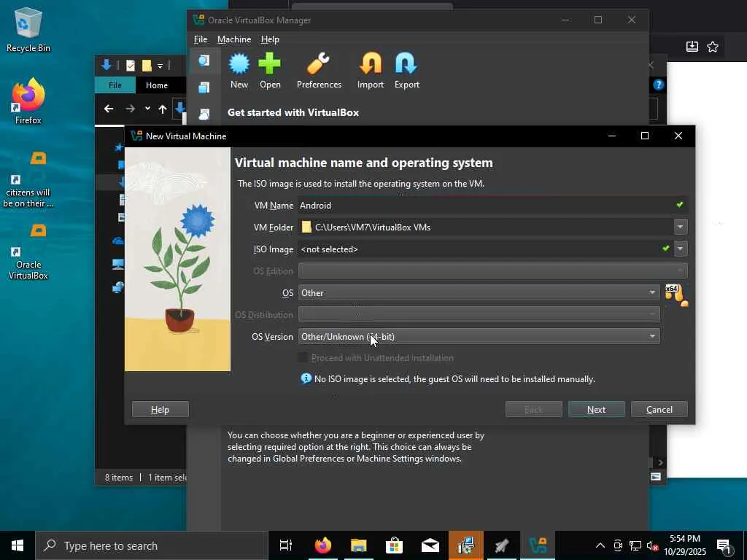Image resolution: width=747 pixels, height=560 pixels.
Task: Open the Mail app from the taskbar
Action: coord(430,545)
